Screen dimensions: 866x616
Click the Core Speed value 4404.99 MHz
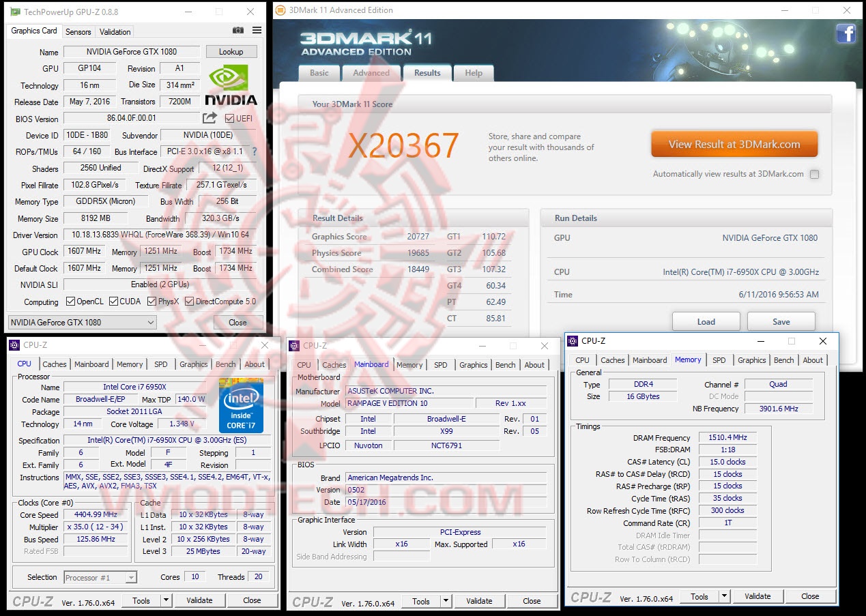[97, 515]
